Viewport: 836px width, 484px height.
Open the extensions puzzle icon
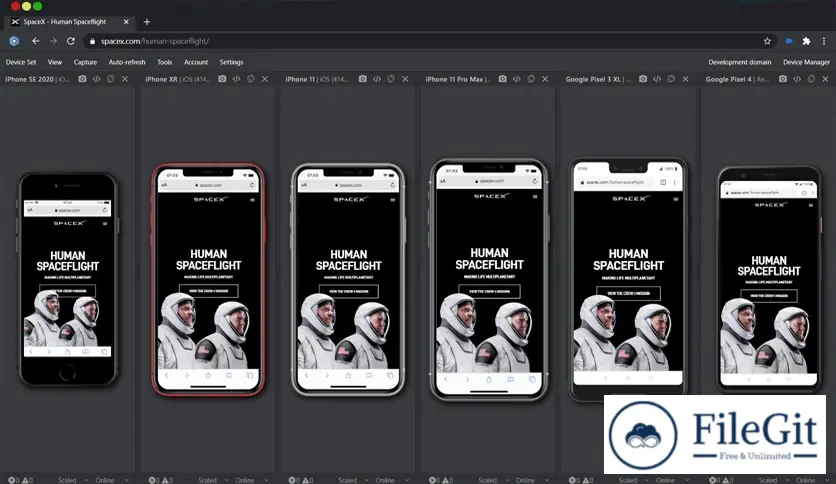(806, 41)
